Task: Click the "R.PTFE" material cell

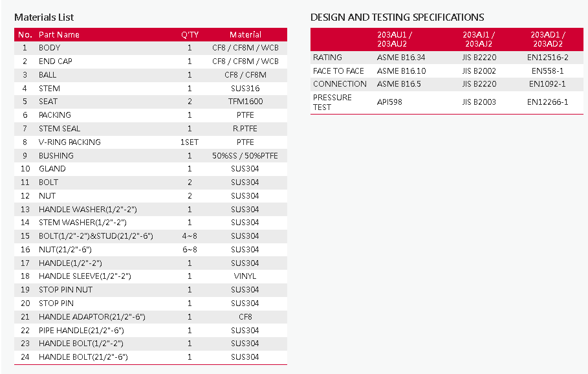Action: point(245,129)
